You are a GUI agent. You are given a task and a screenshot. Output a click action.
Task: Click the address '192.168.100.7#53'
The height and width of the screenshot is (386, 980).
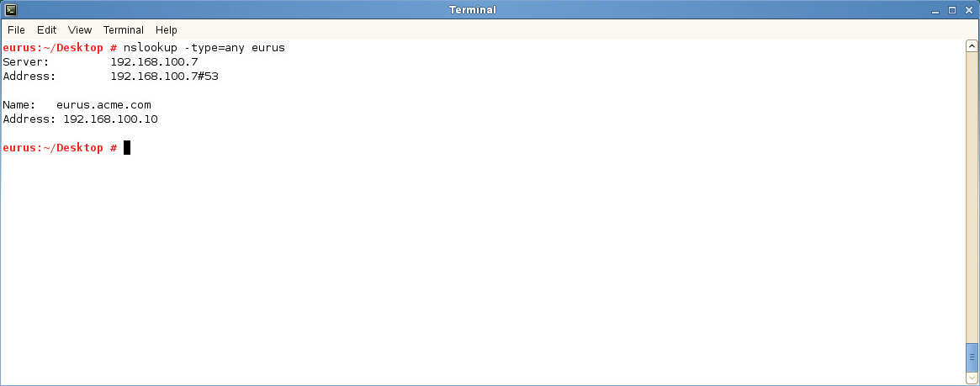[x=164, y=77]
